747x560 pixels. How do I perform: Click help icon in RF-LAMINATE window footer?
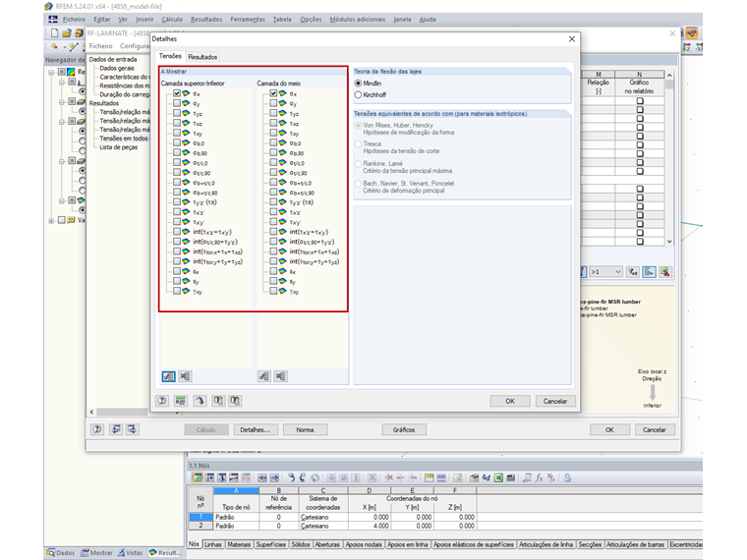(97, 429)
